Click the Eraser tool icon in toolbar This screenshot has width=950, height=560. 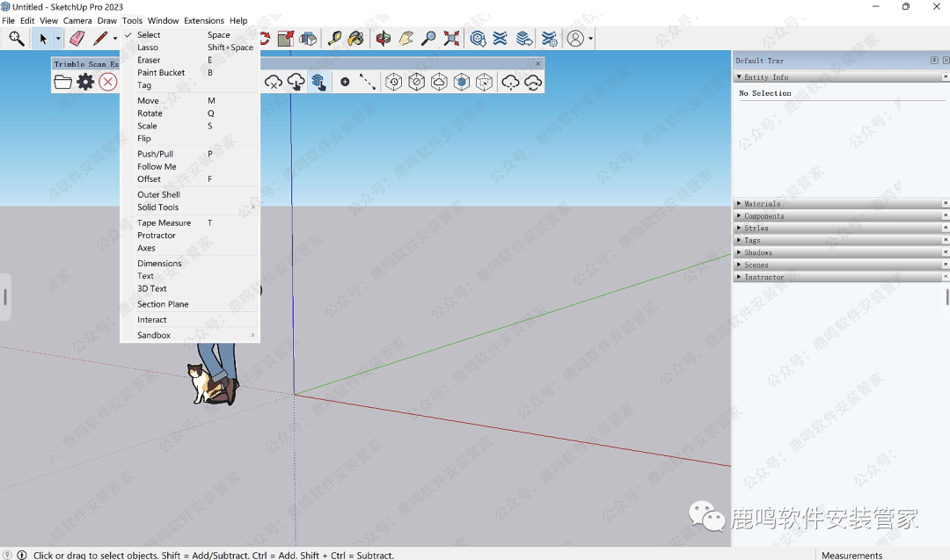coord(77,39)
